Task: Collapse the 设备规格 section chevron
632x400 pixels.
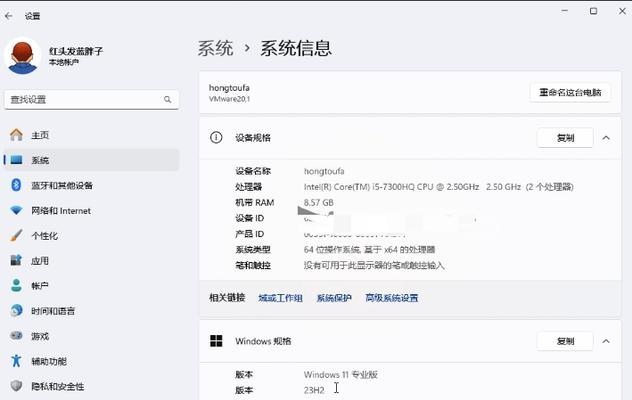Action: [x=606, y=138]
